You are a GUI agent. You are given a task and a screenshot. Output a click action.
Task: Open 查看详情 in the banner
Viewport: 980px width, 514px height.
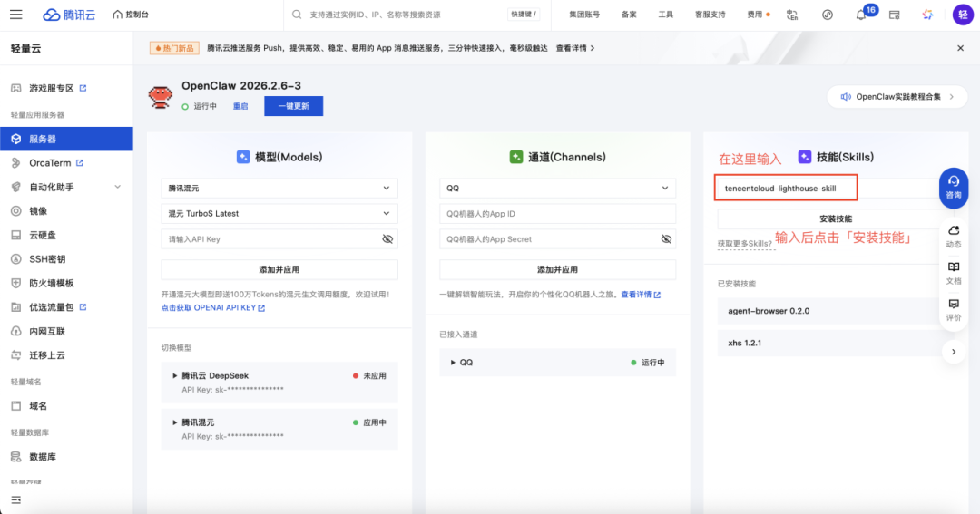575,48
